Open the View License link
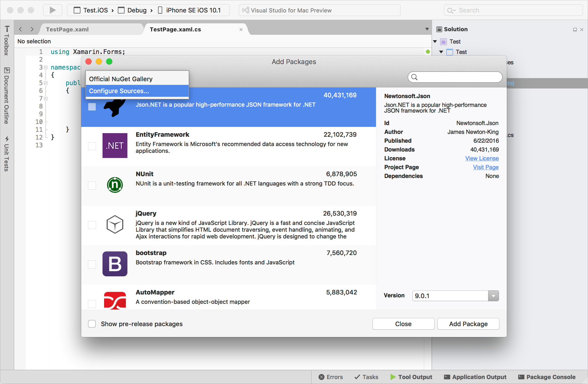Screen dimensions: 588x384 tap(482, 158)
